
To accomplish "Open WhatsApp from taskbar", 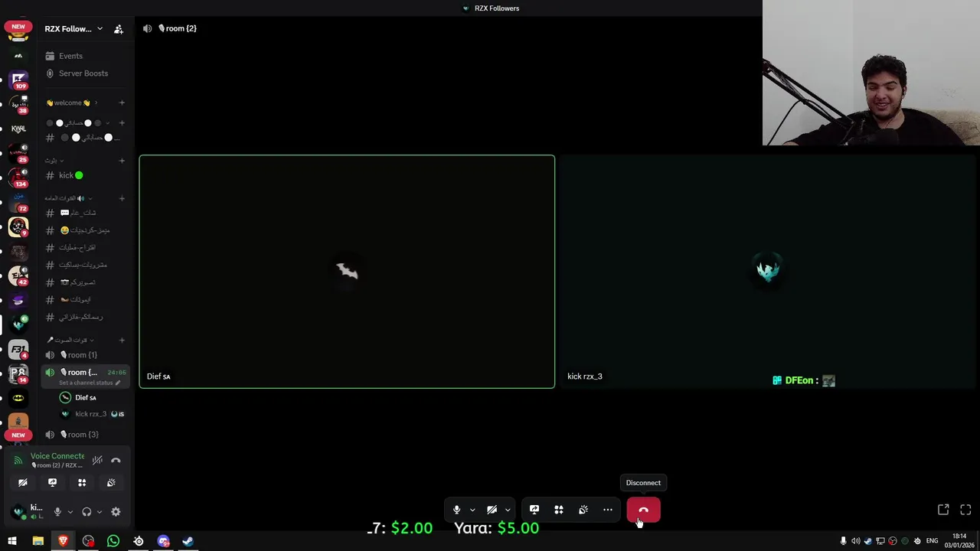I will 113,541.
